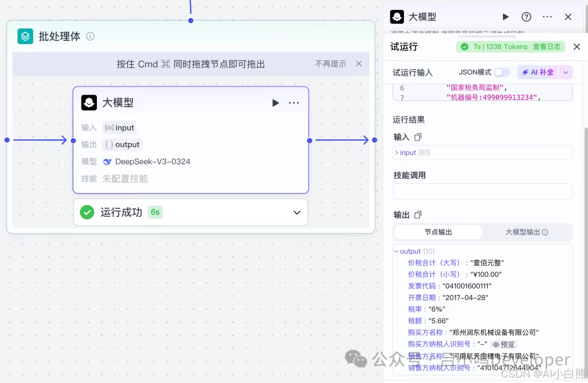Click the 大模型 panel header avatar icon
Viewport: 588px width, 383px height.
coord(397,17)
